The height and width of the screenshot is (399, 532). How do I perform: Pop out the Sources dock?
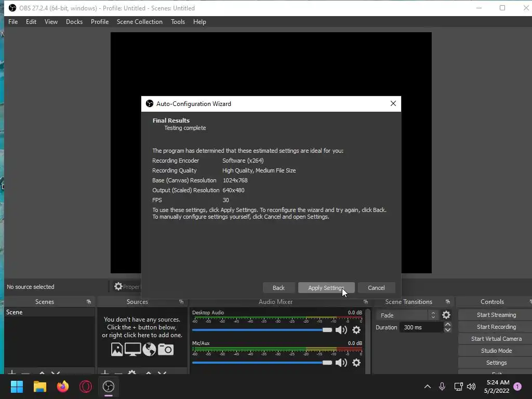point(181,302)
